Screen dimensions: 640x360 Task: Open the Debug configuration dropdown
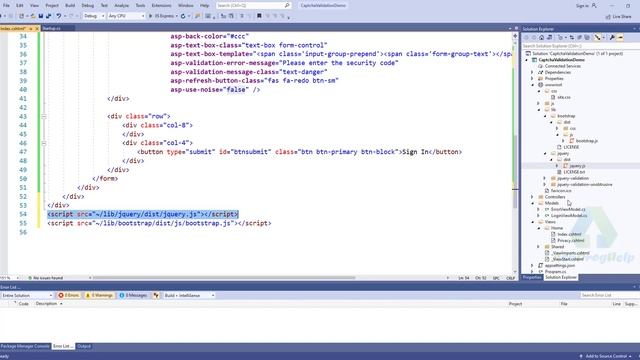[x=94, y=16]
